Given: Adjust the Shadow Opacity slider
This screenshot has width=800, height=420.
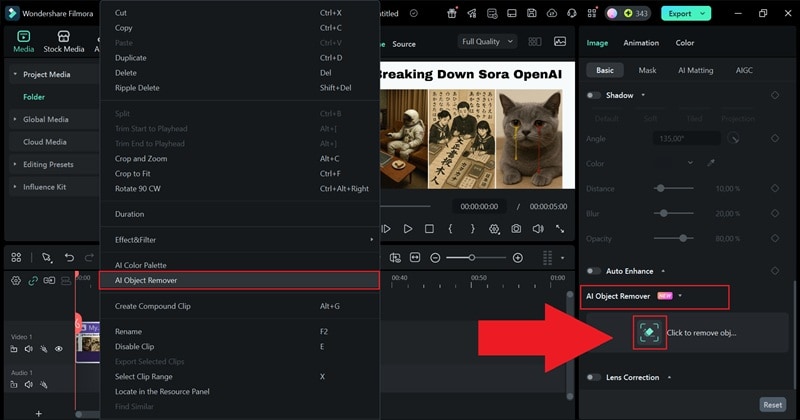Looking at the screenshot, I should pyautogui.click(x=673, y=238).
